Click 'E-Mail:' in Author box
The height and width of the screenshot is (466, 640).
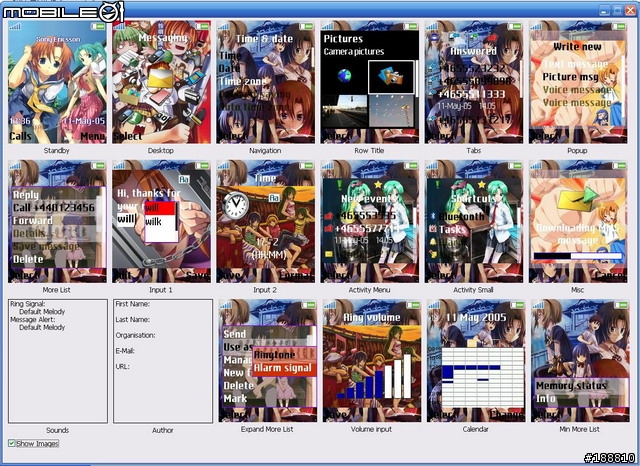tap(125, 351)
